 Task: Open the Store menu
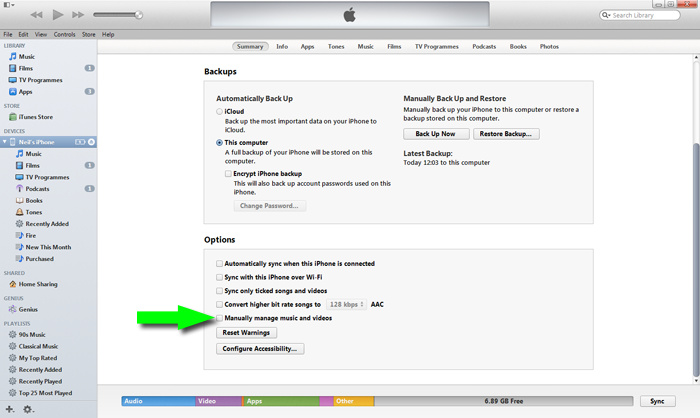[88, 34]
